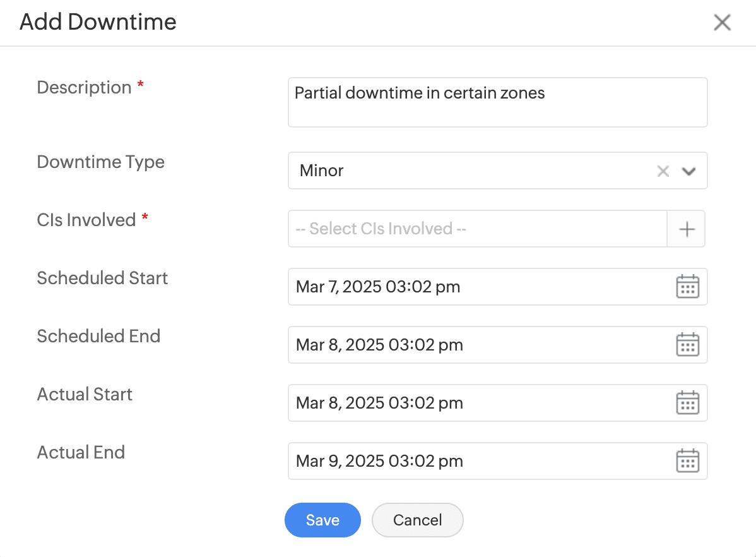This screenshot has height=557, width=756.
Task: Click the plus icon to add CIs
Action: point(687,229)
